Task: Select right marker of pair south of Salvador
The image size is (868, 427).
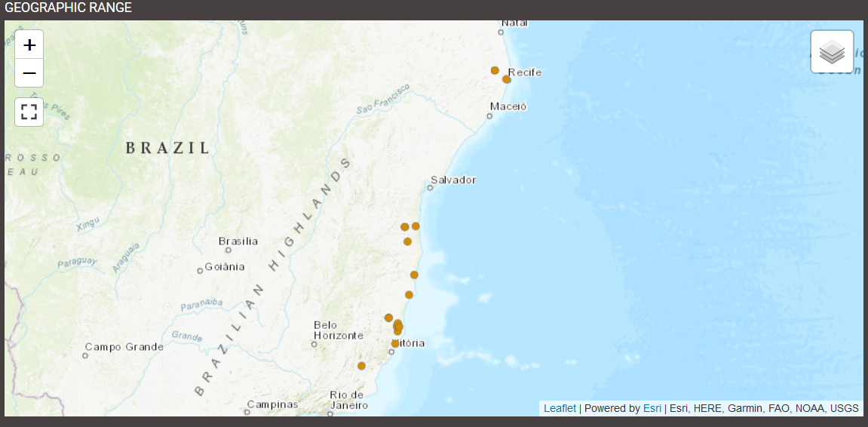Action: coord(416,226)
